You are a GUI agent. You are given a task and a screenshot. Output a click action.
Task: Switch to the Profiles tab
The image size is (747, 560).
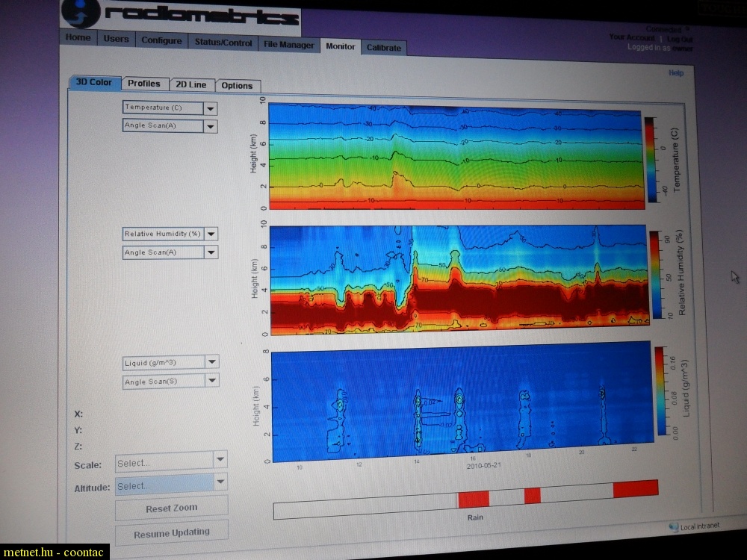tap(143, 84)
